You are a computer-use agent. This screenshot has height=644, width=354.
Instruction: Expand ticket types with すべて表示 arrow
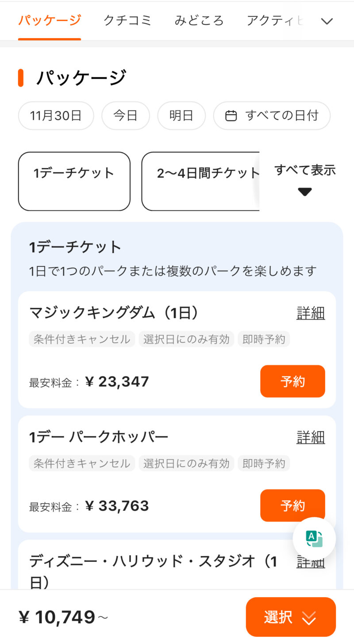305,191
